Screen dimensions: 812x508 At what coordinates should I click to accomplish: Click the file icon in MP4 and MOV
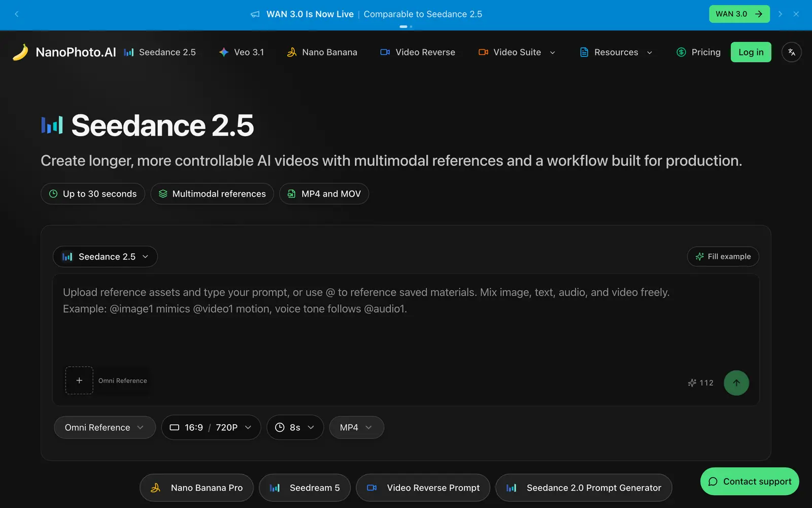292,194
